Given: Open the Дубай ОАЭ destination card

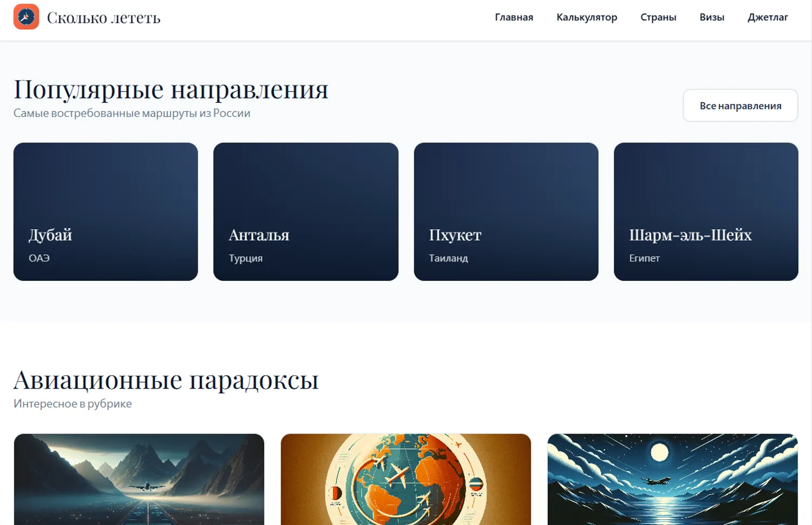Looking at the screenshot, I should pos(106,212).
